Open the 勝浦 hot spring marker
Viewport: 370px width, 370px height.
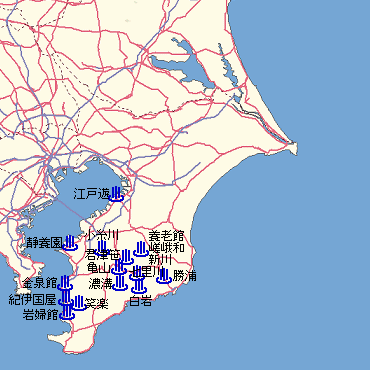pyautogui.click(x=164, y=276)
